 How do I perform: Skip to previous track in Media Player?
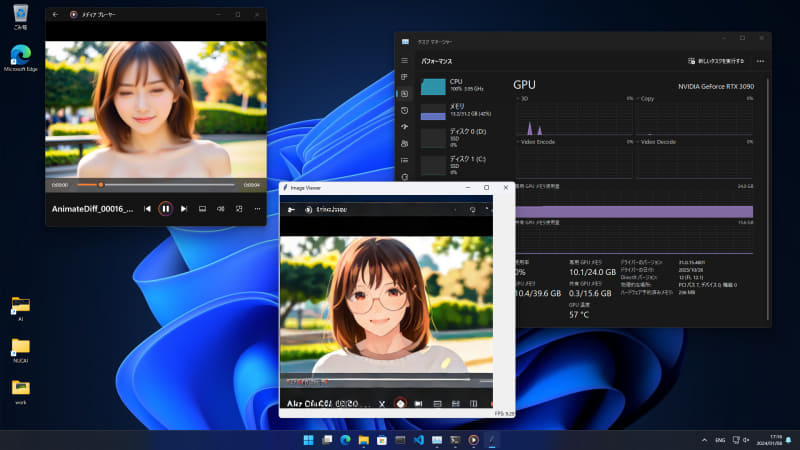(x=147, y=209)
